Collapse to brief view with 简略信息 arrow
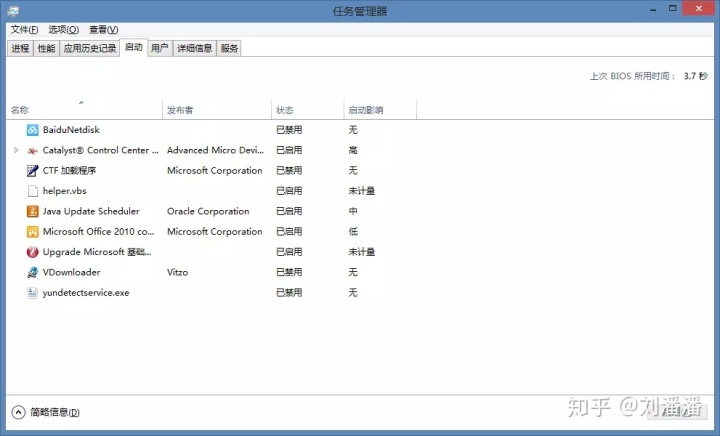The image size is (720, 436). pos(18,412)
